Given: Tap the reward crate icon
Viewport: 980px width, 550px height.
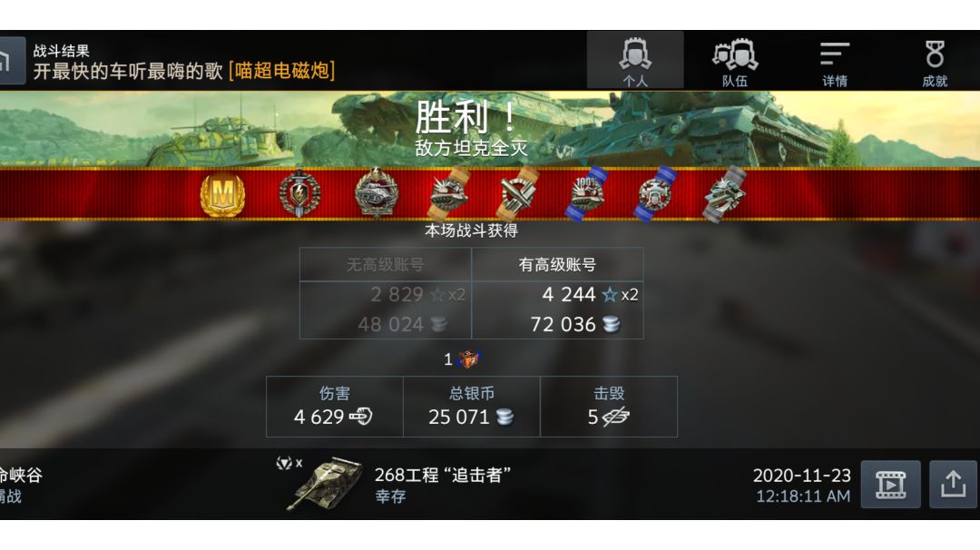Looking at the screenshot, I should [x=469, y=359].
